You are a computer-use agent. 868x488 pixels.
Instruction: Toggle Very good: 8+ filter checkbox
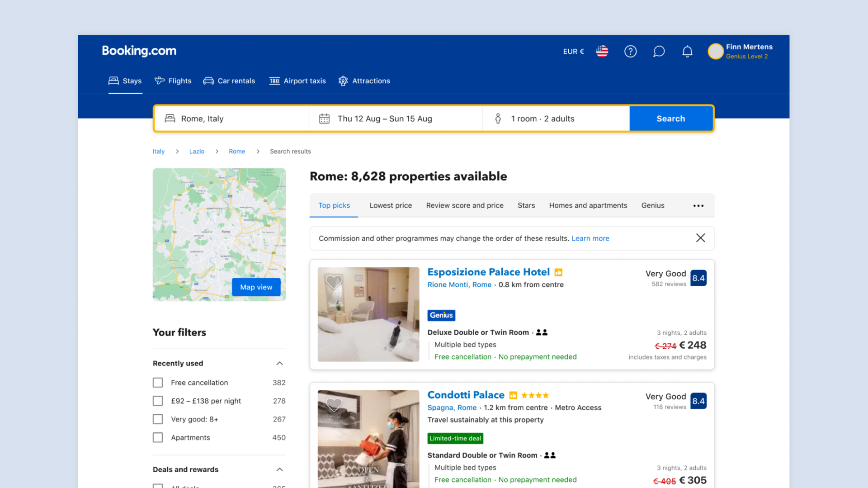click(158, 419)
